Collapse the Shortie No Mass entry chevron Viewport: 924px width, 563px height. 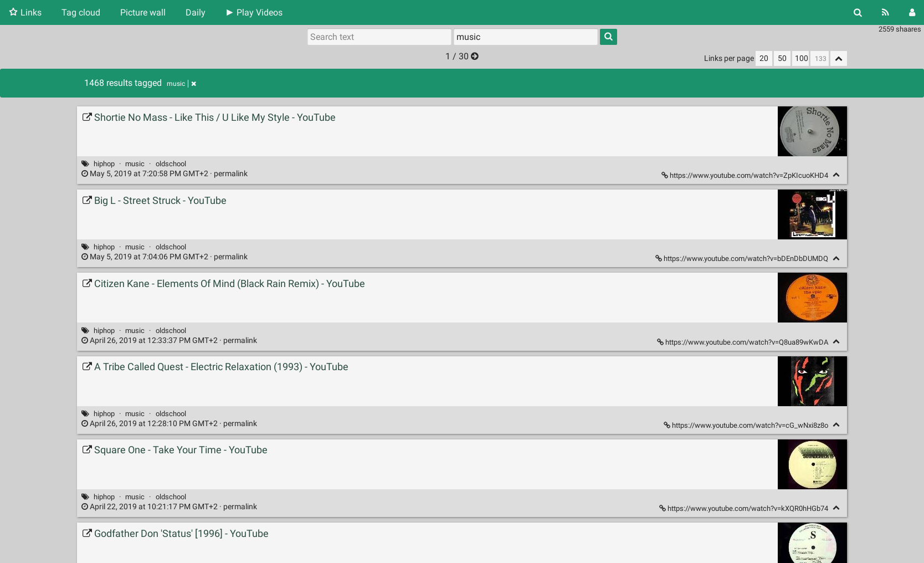point(836,175)
